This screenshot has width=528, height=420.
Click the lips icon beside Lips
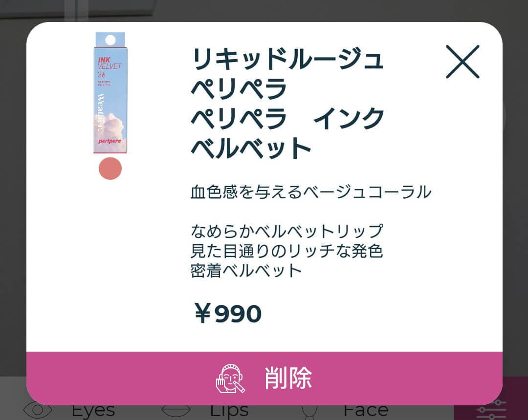176,411
